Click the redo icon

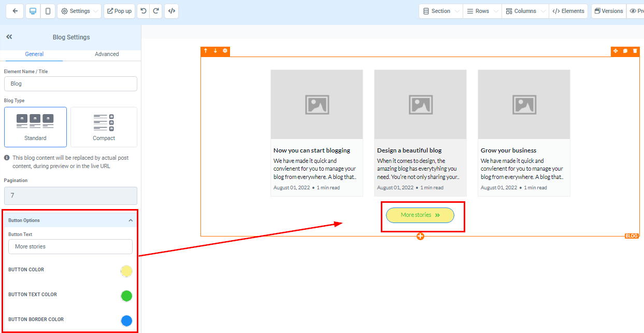click(156, 11)
